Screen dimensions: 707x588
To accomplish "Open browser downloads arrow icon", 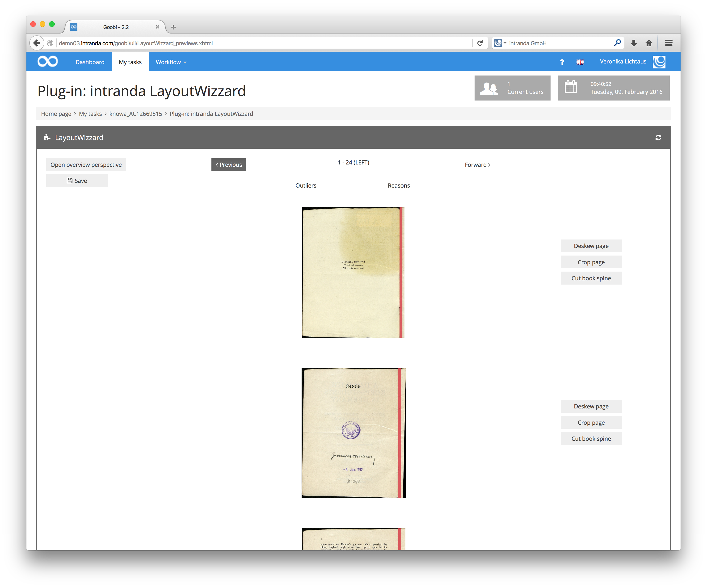I will (x=634, y=43).
